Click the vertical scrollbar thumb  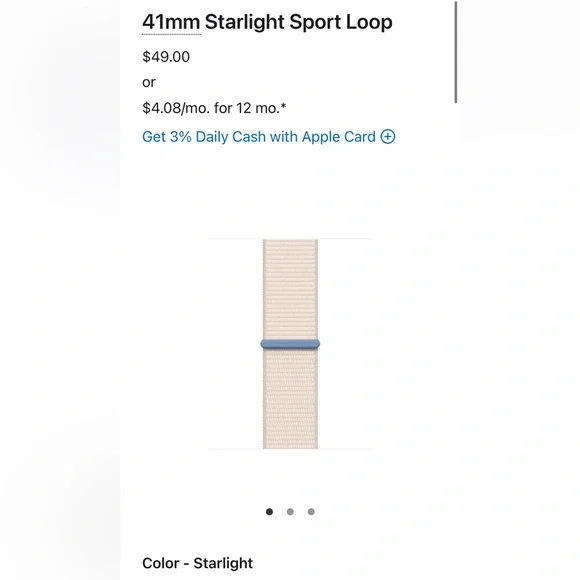pyautogui.click(x=456, y=52)
